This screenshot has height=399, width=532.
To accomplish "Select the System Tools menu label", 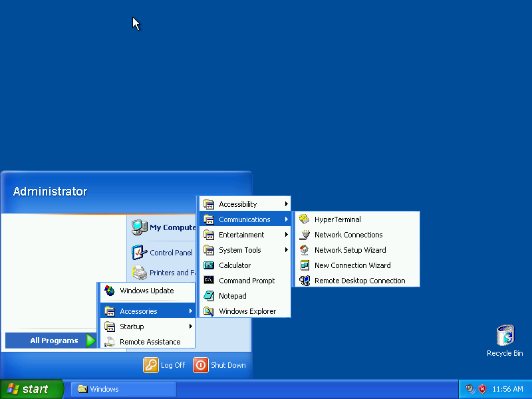I will 240,250.
